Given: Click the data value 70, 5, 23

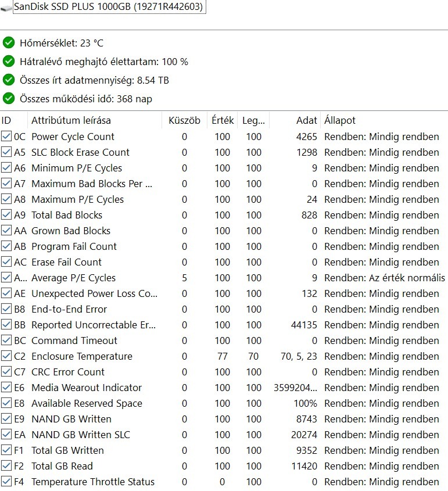Looking at the screenshot, I should pyautogui.click(x=299, y=356).
